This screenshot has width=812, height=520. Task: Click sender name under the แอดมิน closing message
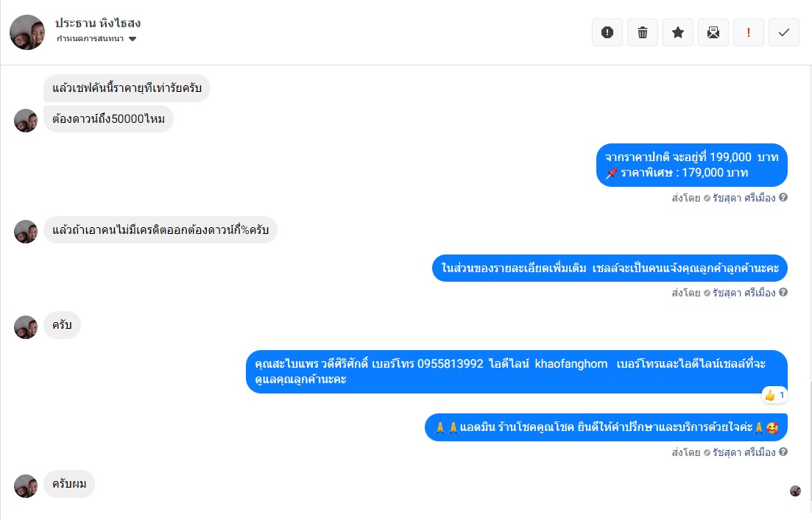coord(744,452)
